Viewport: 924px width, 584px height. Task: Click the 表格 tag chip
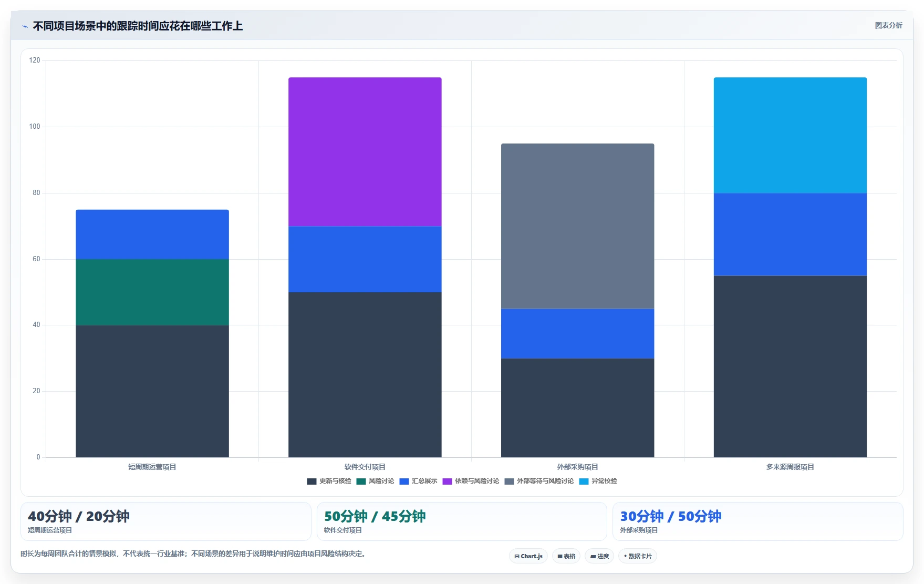tap(566, 556)
